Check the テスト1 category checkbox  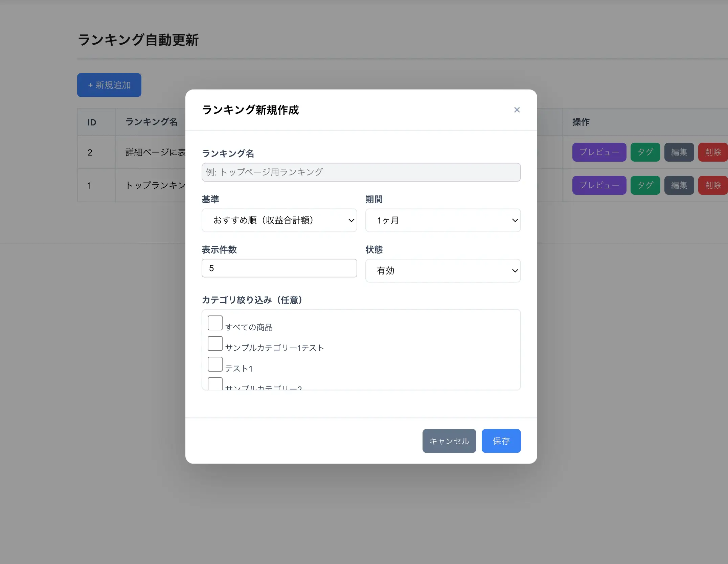215,364
